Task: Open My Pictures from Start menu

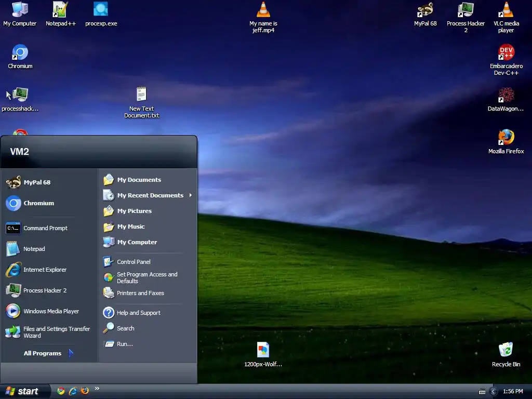Action: point(148,211)
